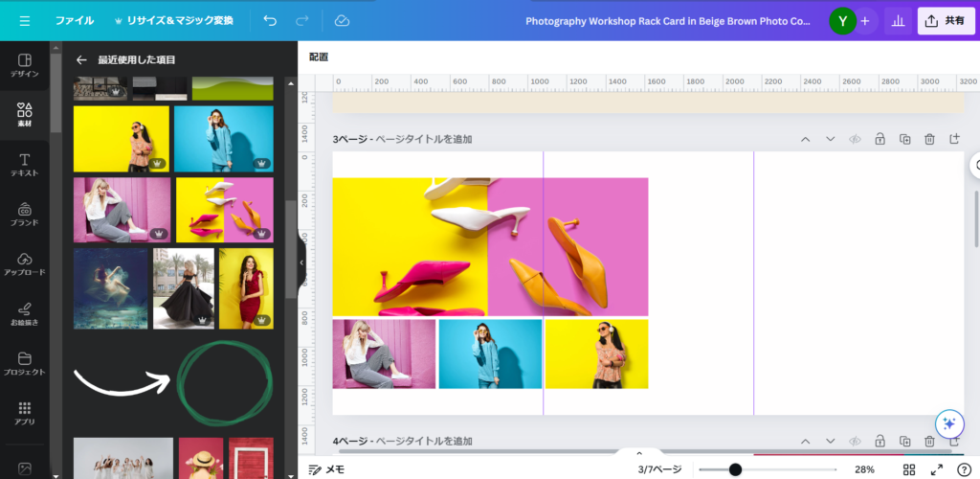Click the 28% zoom level value

click(864, 469)
